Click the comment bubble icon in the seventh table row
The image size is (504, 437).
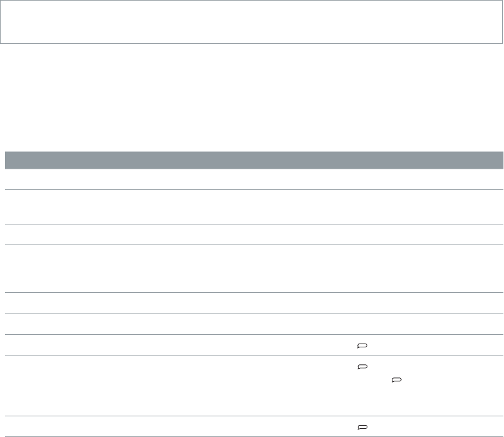click(362, 346)
